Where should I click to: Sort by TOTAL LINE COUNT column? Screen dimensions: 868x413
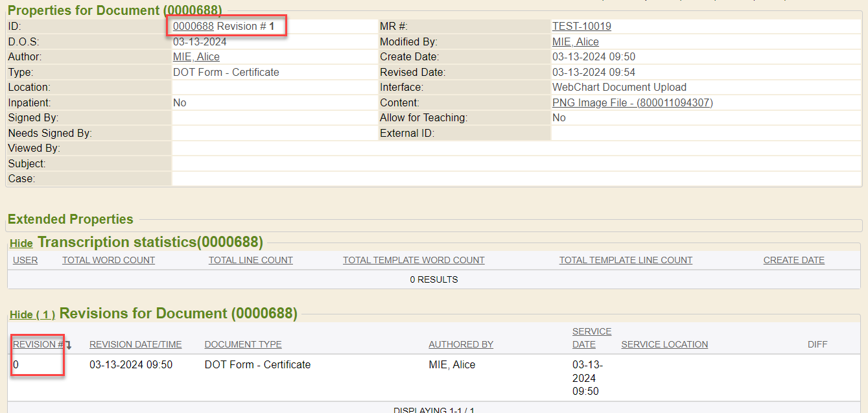click(250, 261)
